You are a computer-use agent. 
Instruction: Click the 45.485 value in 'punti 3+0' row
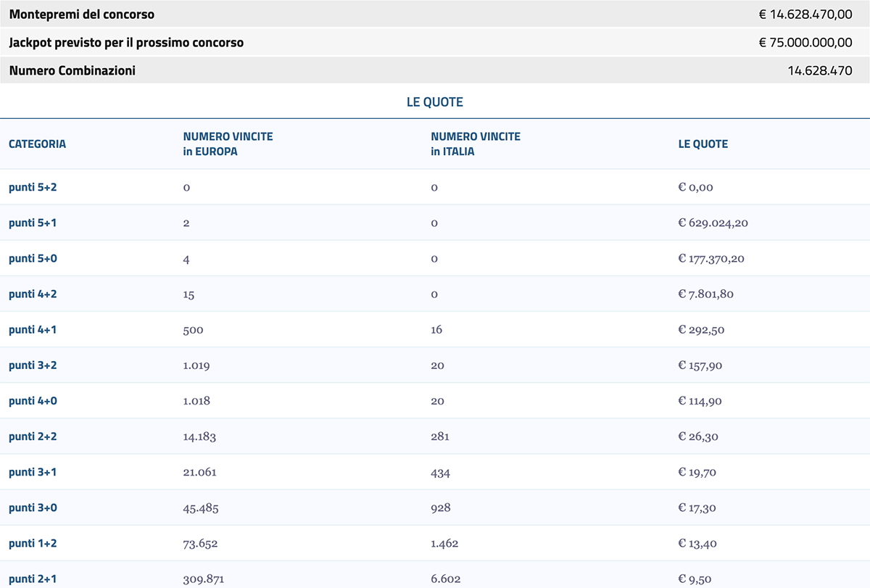pos(200,508)
